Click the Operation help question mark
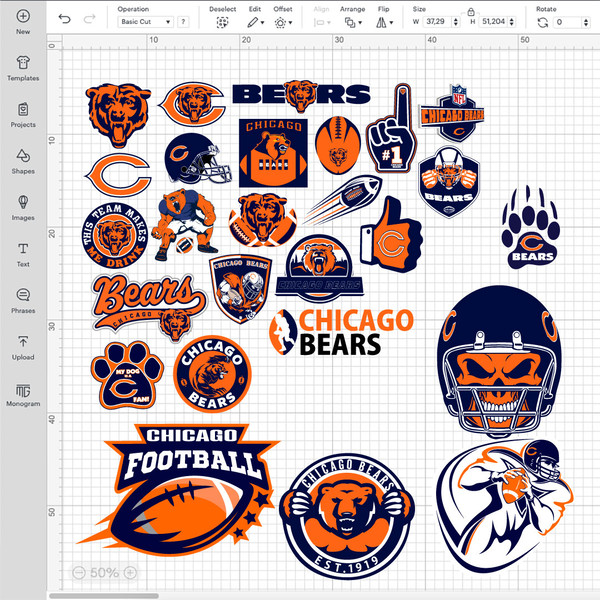The width and height of the screenshot is (600, 600). coord(183,22)
